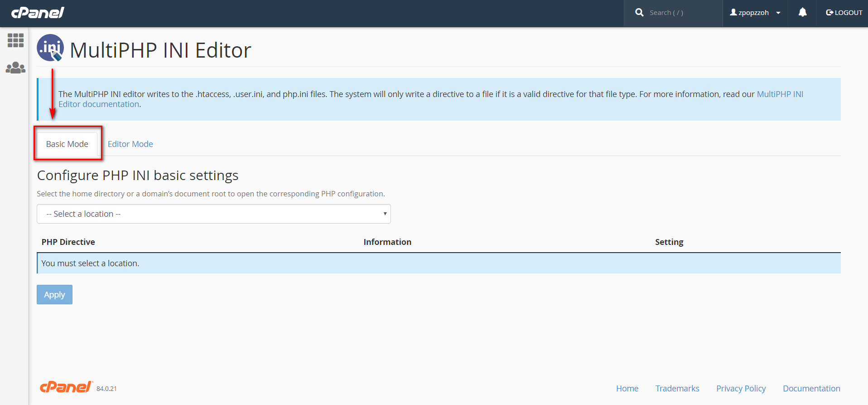Switch to the Basic Mode tab
Viewport: 868px width, 405px height.
pyautogui.click(x=67, y=144)
